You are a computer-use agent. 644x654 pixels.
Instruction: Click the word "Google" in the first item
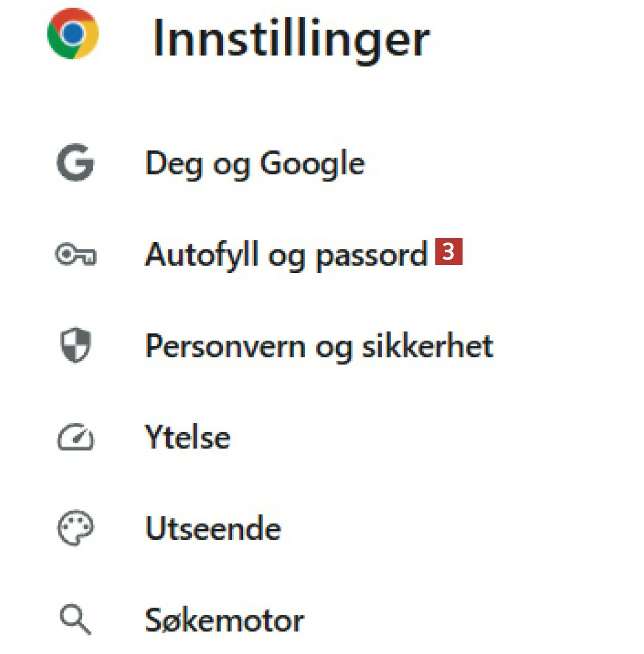point(312,163)
